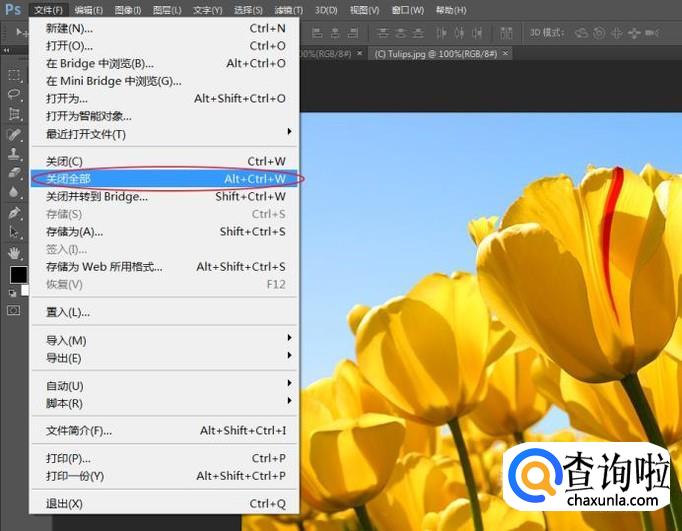Open the 图层(L) menu
The width and height of the screenshot is (682, 531).
point(167,10)
